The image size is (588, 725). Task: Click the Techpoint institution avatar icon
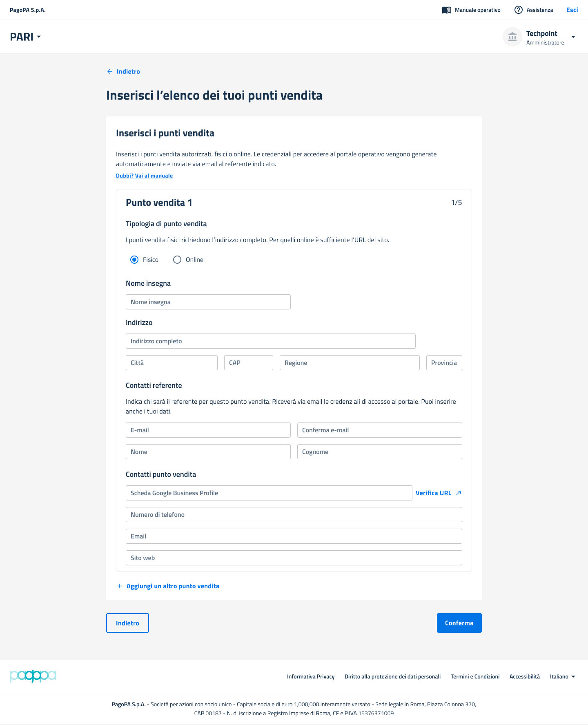coord(512,37)
